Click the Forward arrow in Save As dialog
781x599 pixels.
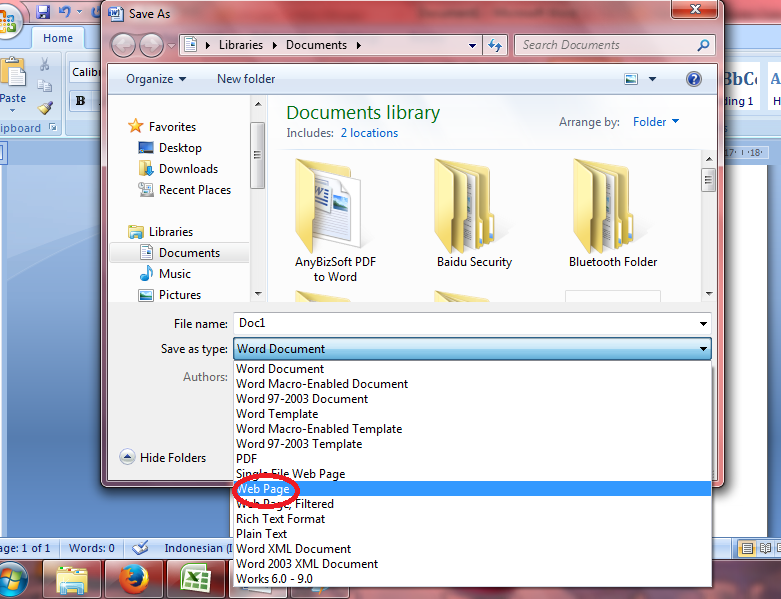coord(151,46)
